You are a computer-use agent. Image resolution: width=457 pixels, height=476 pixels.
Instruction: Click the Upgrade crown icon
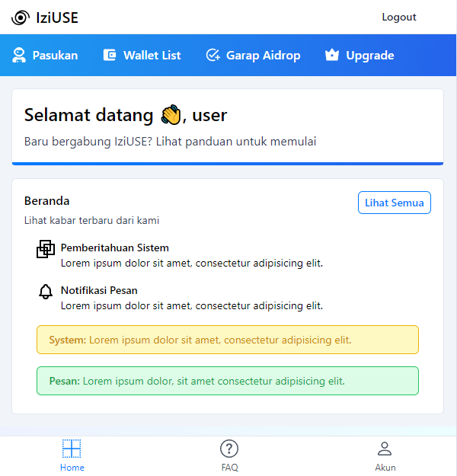[331, 56]
